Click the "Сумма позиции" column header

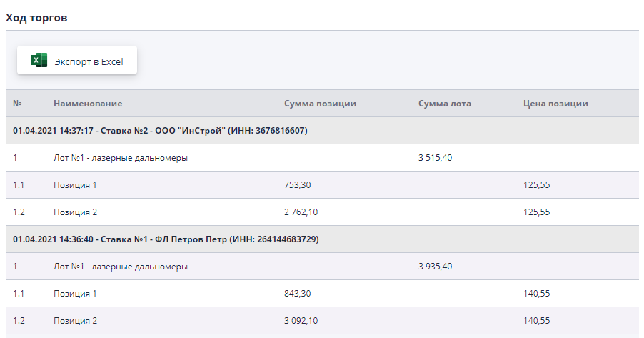point(320,104)
